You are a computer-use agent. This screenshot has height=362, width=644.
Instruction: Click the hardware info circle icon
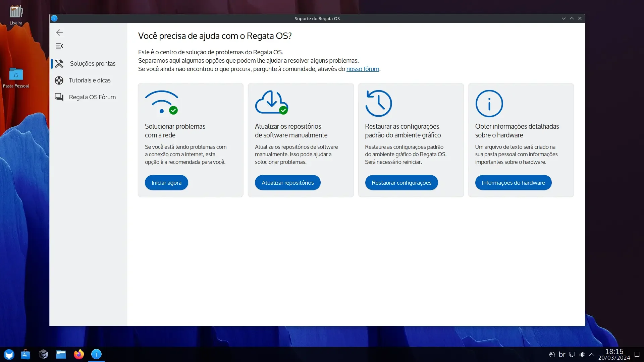[x=489, y=103]
